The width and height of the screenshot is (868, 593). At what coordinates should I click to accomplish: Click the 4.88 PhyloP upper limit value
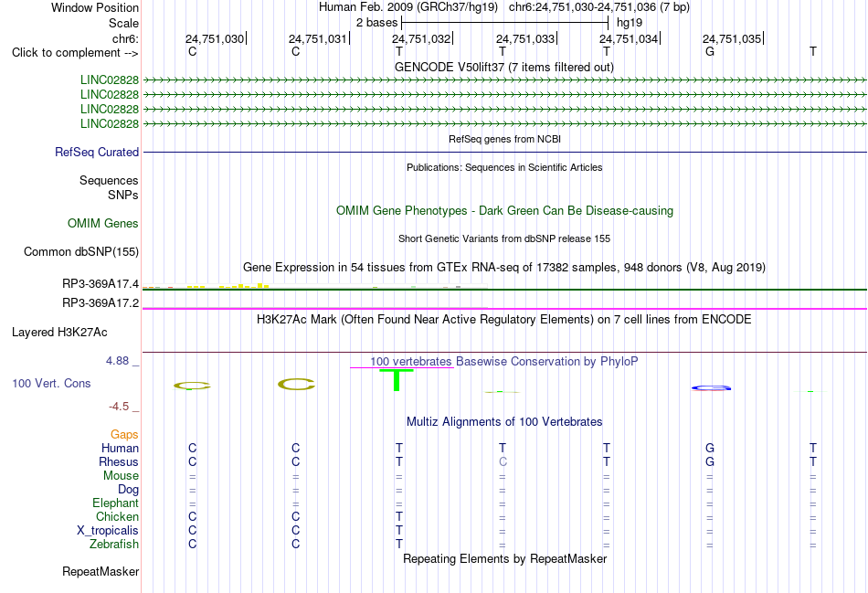pos(117,360)
